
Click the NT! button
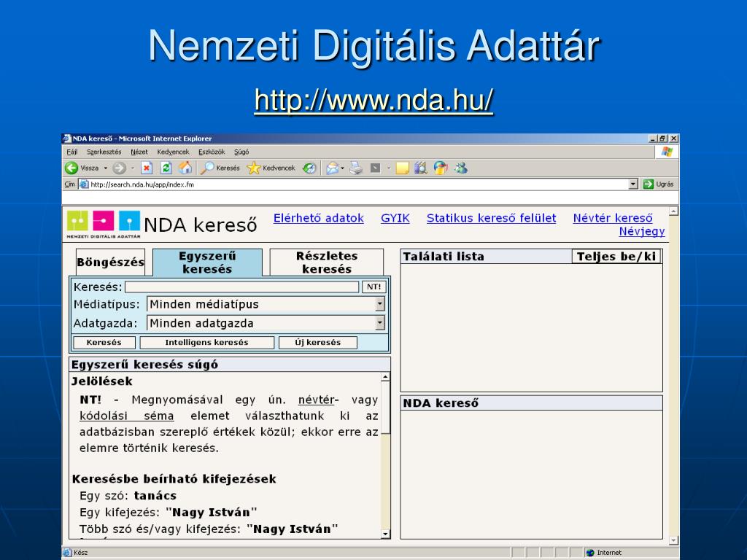pos(374,287)
